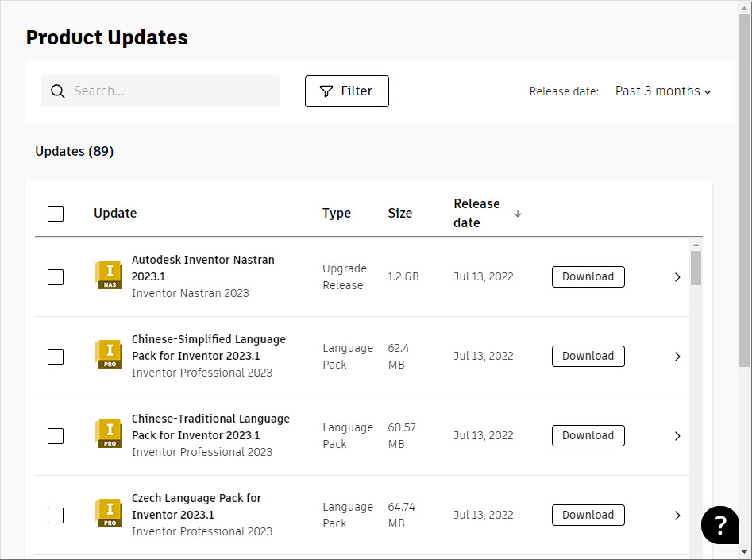Sort by the Type column header
Image resolution: width=752 pixels, height=560 pixels.
click(336, 213)
